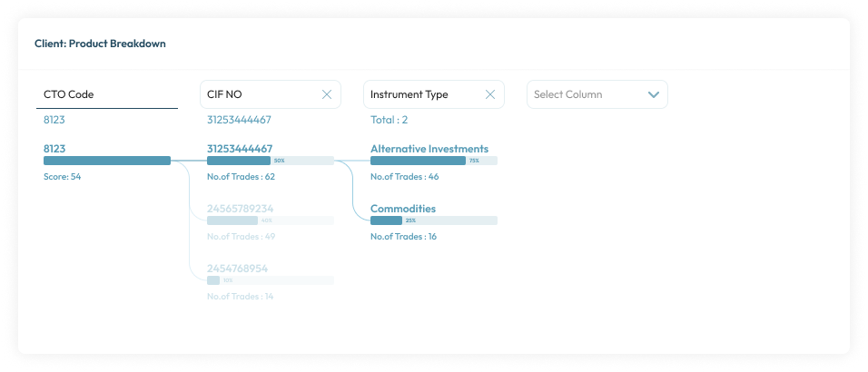Image resolution: width=868 pixels, height=372 pixels.
Task: Remove the CIF NO column filter
Action: click(x=327, y=94)
